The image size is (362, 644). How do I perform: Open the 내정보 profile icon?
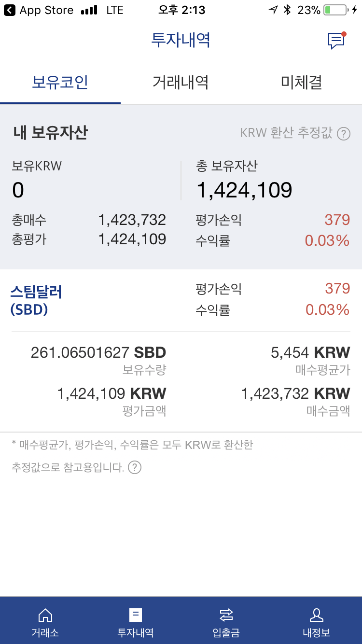(316, 615)
